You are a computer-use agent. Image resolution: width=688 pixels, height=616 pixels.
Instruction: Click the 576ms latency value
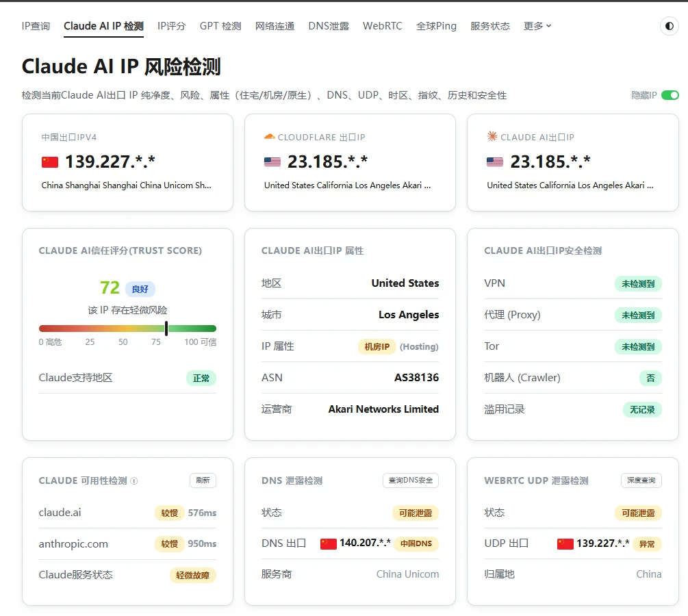202,513
